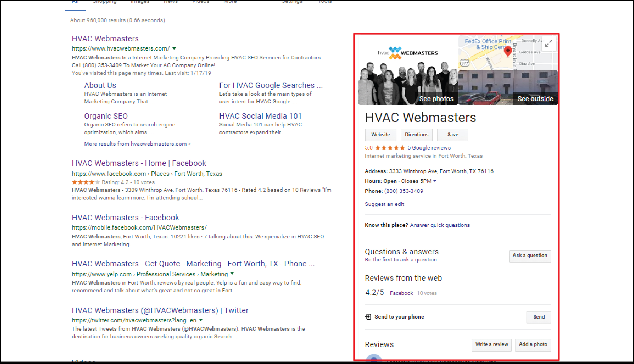
Task: Click the address 3333 Winthrop Ave text
Action: pos(441,171)
